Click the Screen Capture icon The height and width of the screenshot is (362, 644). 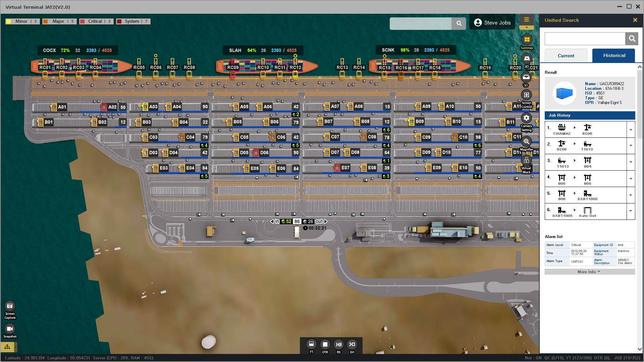pyautogui.click(x=10, y=306)
